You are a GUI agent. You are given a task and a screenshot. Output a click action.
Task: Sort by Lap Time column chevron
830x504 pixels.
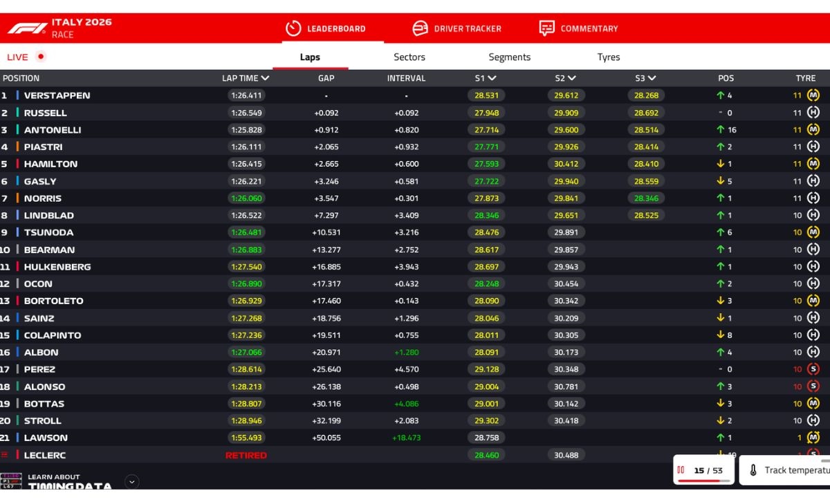click(x=266, y=79)
